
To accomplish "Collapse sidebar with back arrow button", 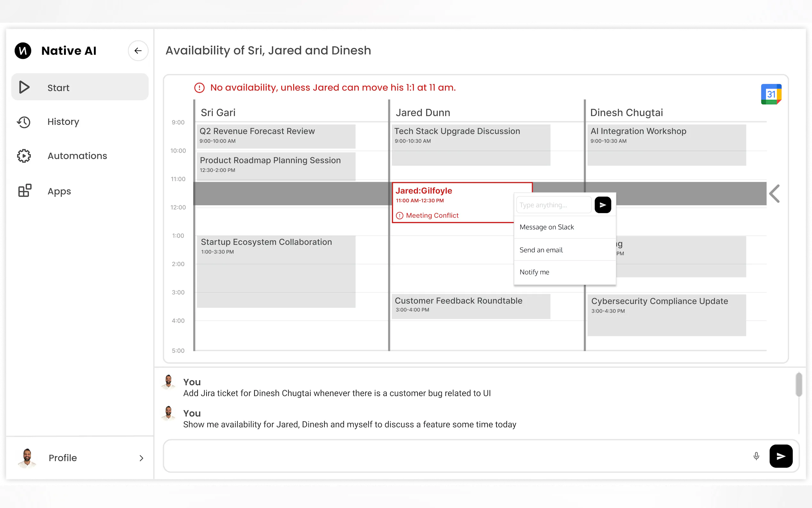I will [138, 51].
